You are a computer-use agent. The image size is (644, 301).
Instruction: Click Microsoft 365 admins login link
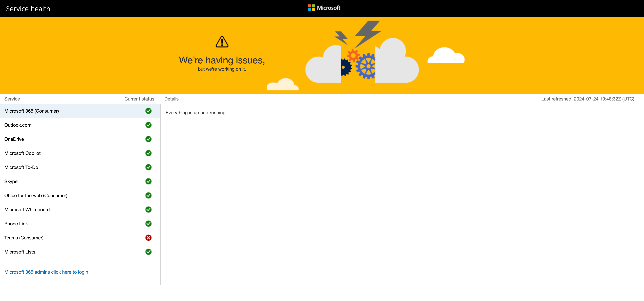pos(46,272)
